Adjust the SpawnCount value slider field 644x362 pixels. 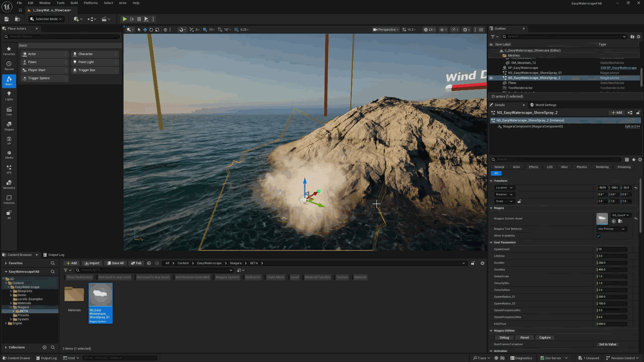click(612, 249)
